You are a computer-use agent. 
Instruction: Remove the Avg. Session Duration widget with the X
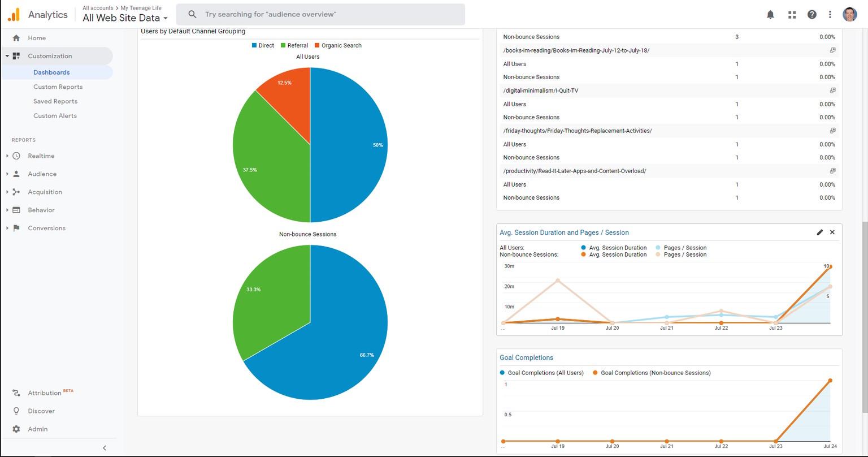pos(832,232)
